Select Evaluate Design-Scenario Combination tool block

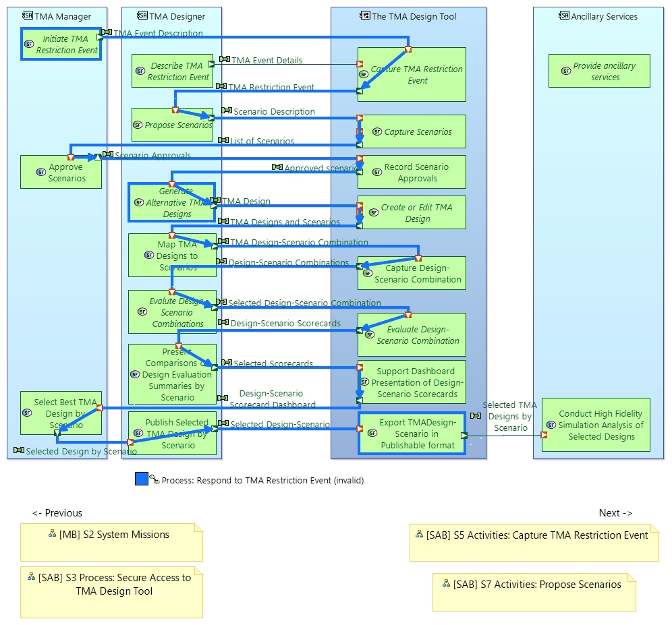click(412, 335)
